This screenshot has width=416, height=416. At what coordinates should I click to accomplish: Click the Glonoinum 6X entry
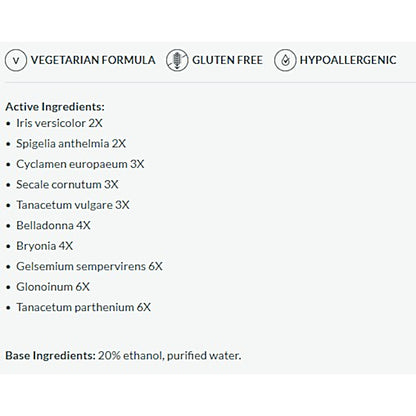(53, 287)
